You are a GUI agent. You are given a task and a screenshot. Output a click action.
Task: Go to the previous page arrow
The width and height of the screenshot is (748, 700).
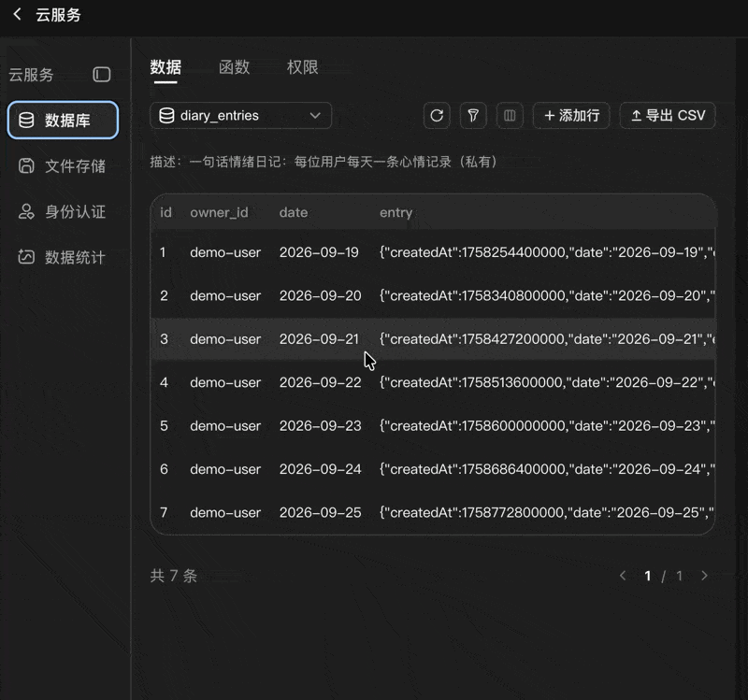[x=623, y=576]
